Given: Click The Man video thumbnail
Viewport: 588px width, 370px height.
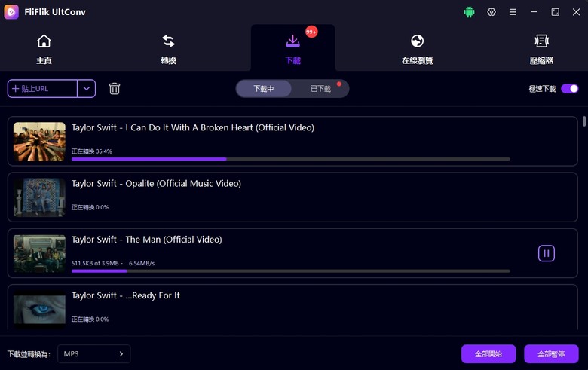Looking at the screenshot, I should tap(39, 253).
